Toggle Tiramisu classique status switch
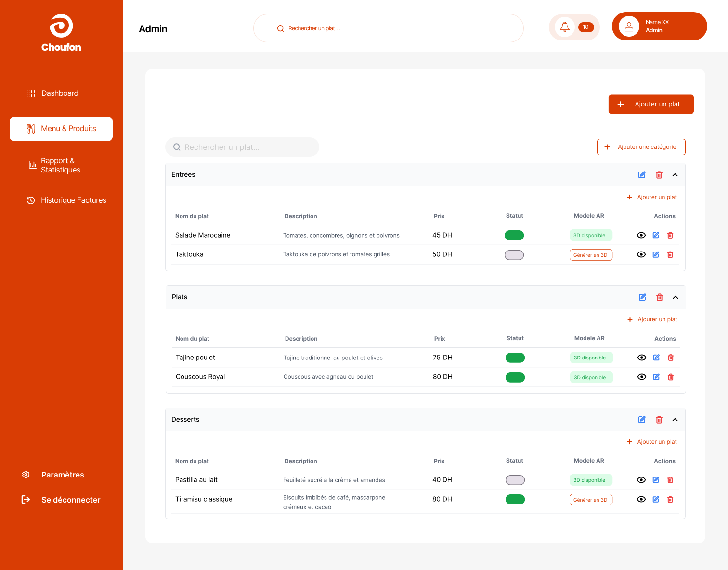 (x=515, y=499)
